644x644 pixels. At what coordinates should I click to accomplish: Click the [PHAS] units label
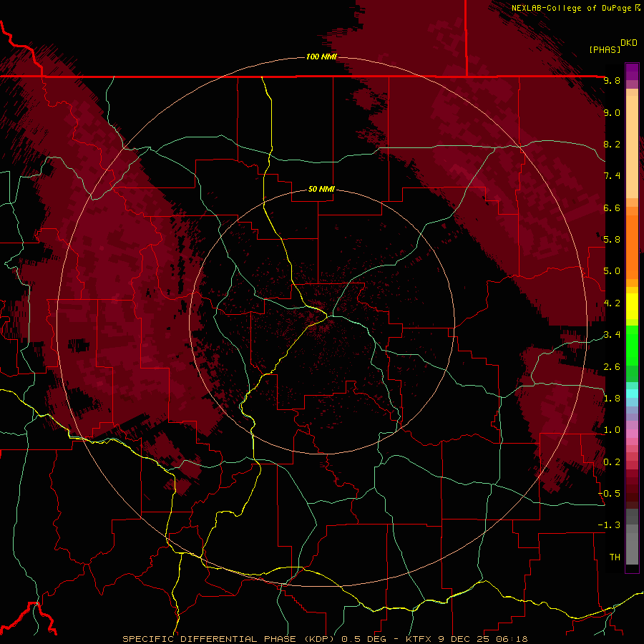click(x=605, y=49)
